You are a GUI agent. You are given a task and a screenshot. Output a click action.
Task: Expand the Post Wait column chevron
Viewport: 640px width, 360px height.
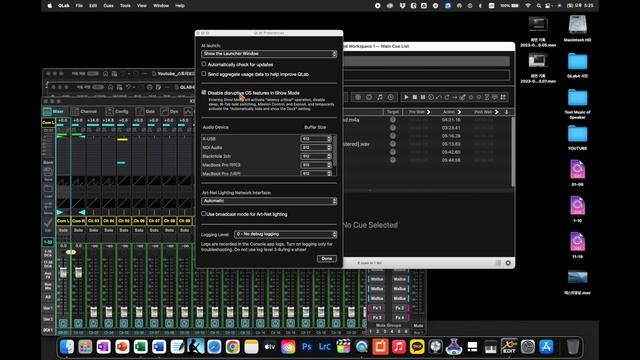497,112
